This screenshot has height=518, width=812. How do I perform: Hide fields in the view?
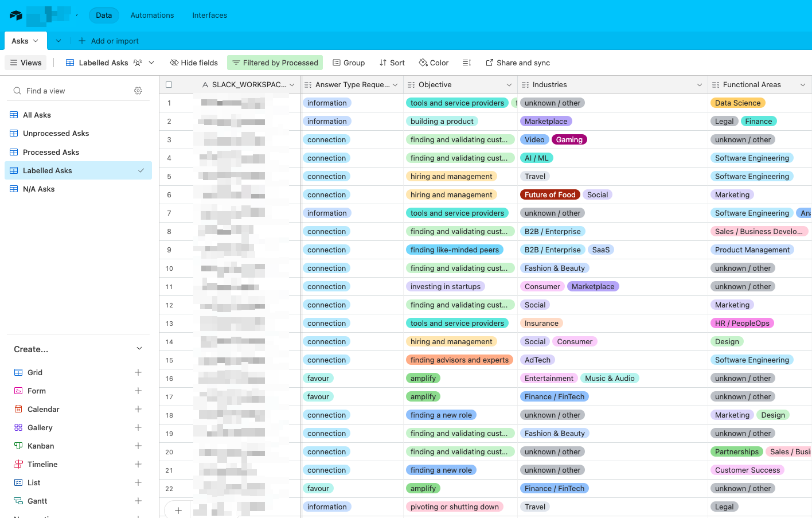coord(194,63)
